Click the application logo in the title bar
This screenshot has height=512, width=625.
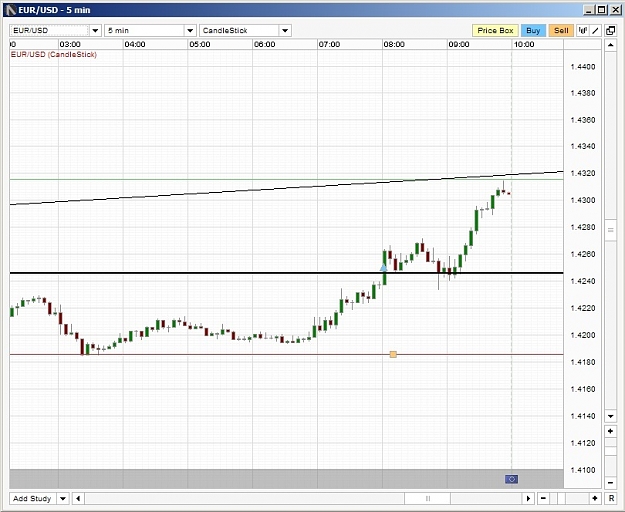point(11,10)
